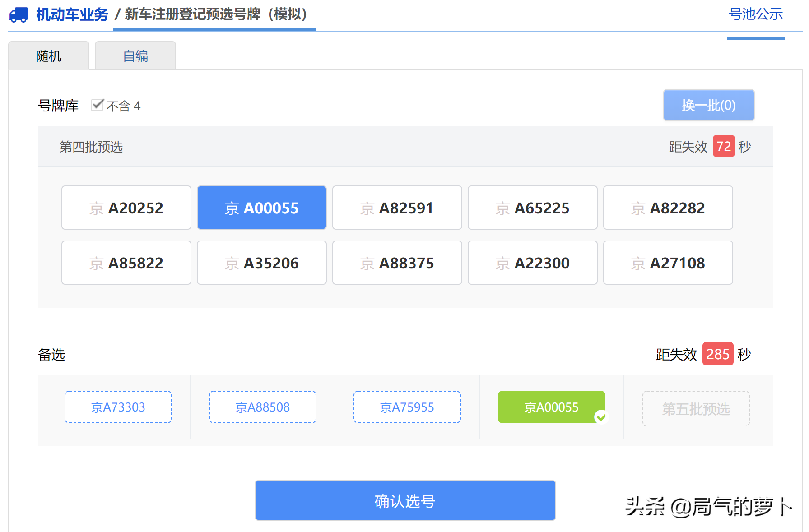Click 新车注册登记预选号牌（模拟） title
Viewport: 809px width, 532px height.
(219, 14)
